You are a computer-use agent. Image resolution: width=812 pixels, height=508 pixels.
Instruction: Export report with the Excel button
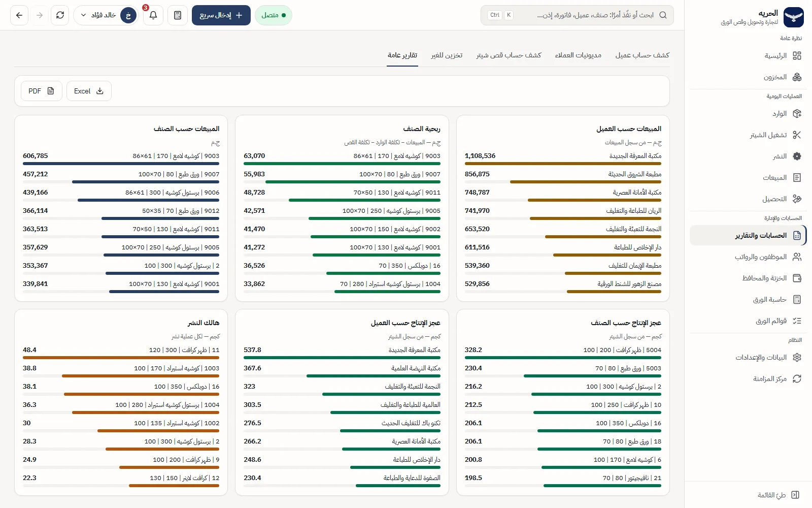point(89,91)
